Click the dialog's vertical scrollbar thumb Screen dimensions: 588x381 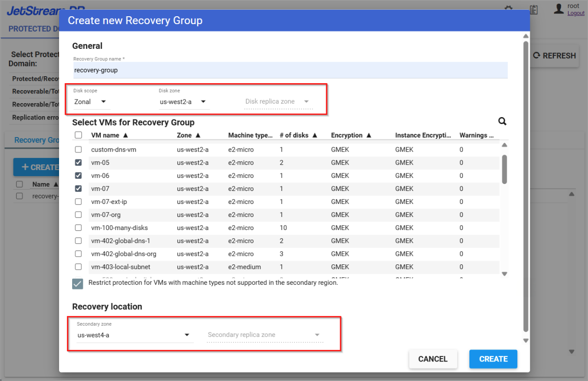click(x=526, y=186)
